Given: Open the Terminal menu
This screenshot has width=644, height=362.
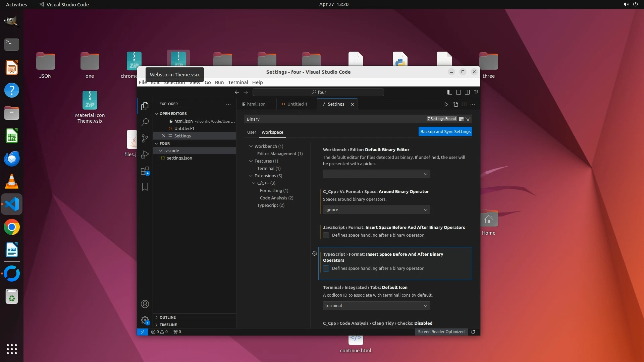Looking at the screenshot, I should (x=238, y=82).
